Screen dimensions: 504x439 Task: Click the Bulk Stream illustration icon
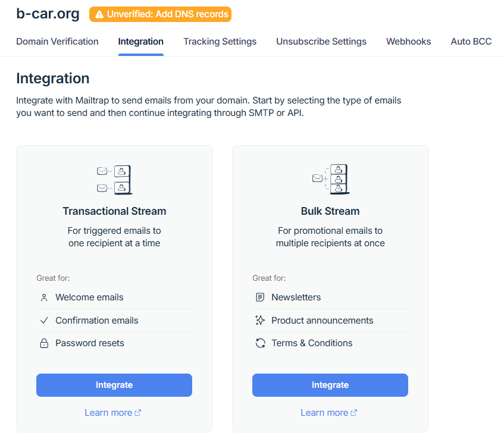point(330,180)
